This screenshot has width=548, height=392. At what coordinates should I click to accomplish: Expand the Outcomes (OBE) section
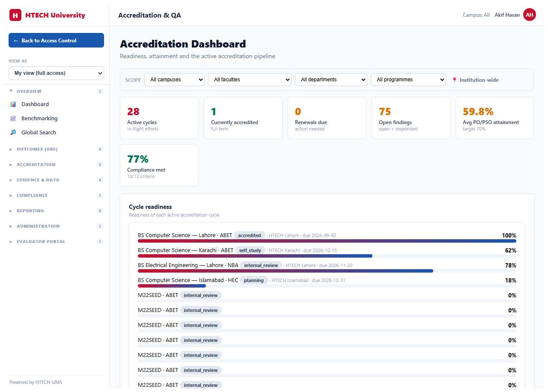[x=56, y=149]
